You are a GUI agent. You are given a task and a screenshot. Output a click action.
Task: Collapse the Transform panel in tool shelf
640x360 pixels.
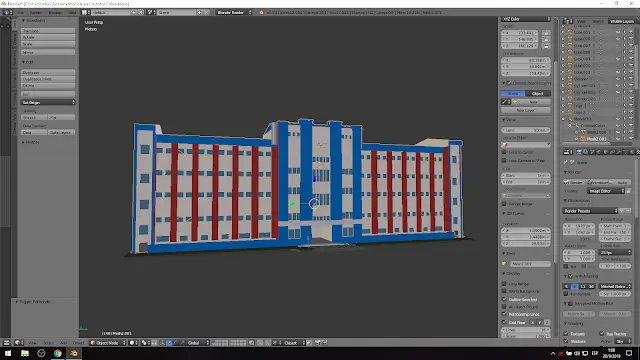(x=23, y=20)
